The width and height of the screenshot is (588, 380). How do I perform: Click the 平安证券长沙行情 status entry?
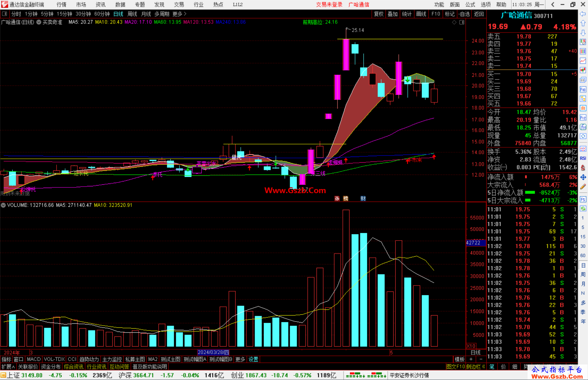tap(409, 375)
